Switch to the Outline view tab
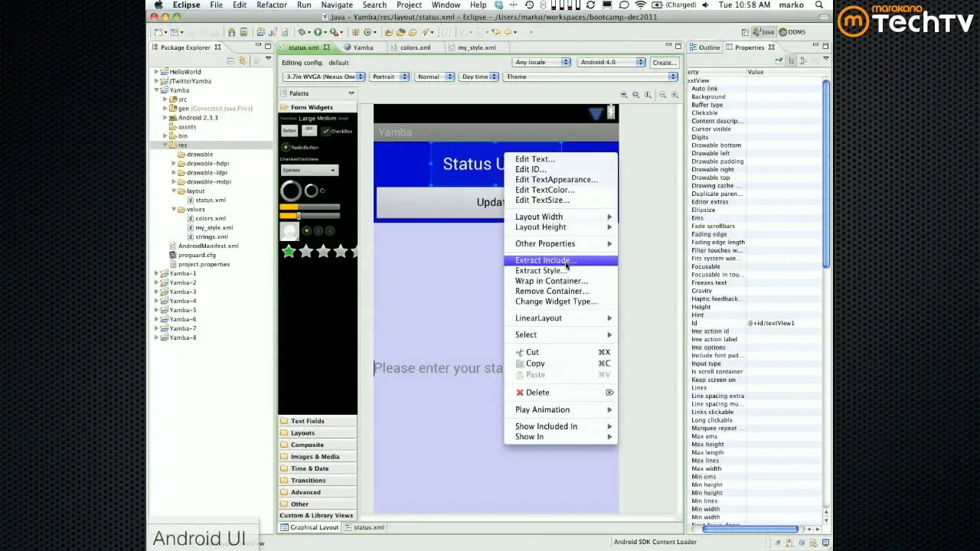 point(704,47)
